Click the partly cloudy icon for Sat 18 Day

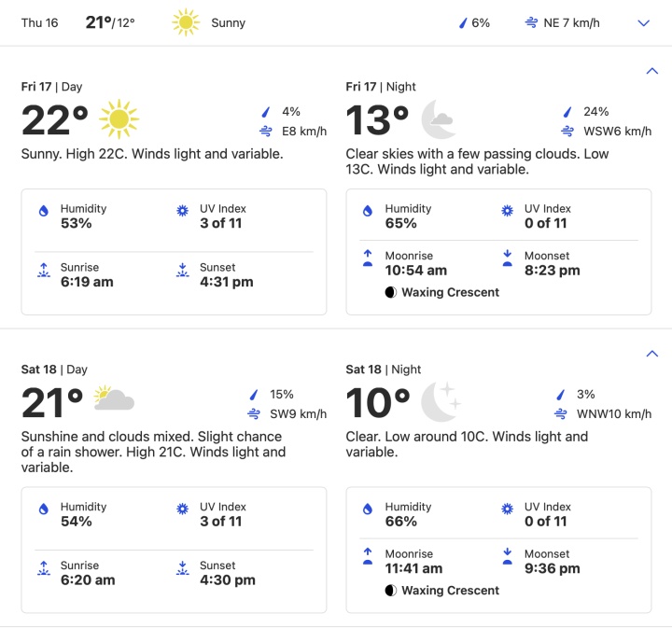pos(114,398)
